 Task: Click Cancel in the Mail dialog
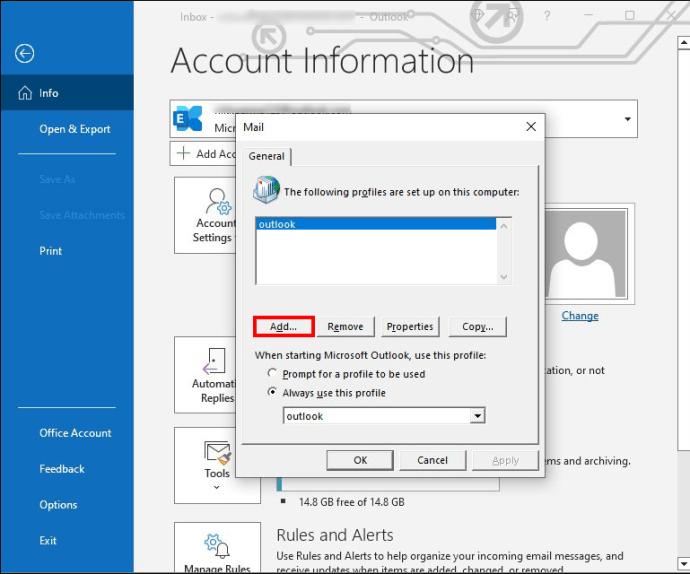click(x=432, y=460)
